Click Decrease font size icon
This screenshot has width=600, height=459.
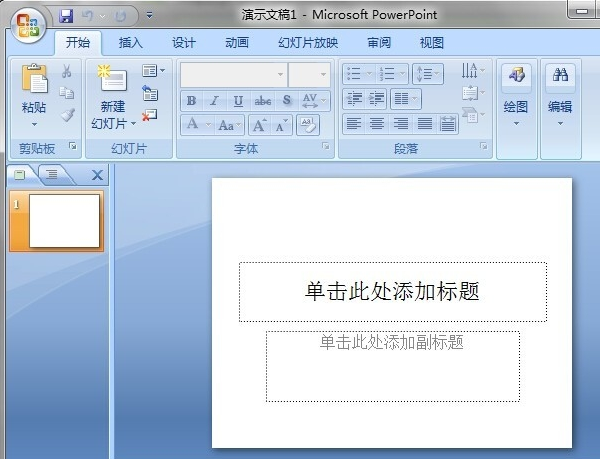[282, 125]
